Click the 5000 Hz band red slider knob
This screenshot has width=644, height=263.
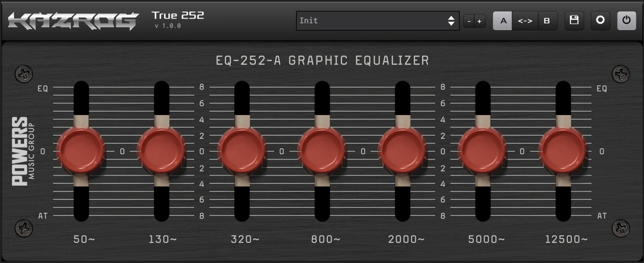(483, 151)
